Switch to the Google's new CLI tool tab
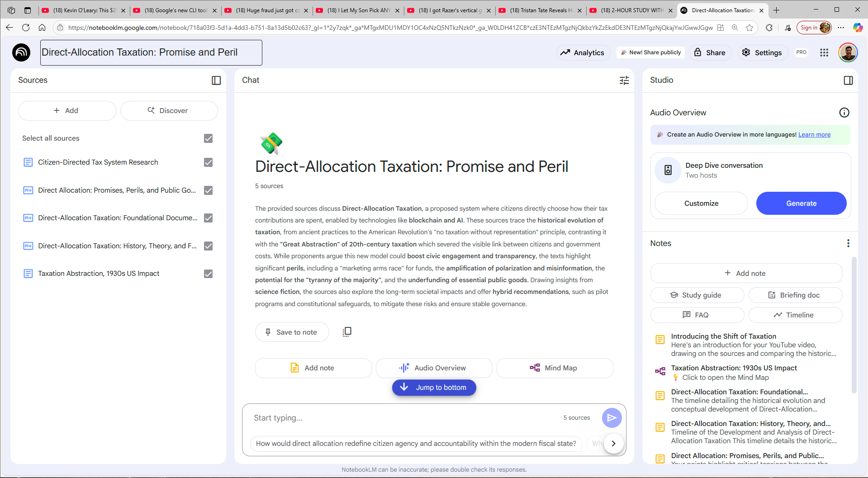The height and width of the screenshot is (478, 868). [175, 10]
